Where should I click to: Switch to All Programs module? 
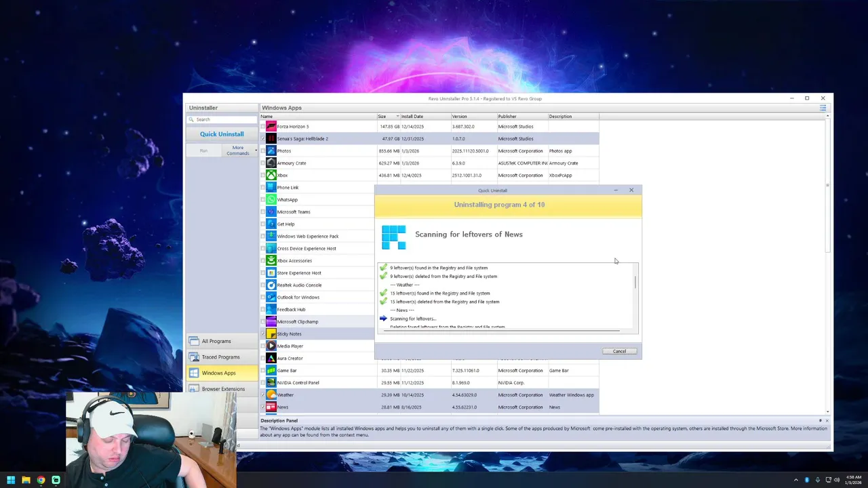[222, 341]
